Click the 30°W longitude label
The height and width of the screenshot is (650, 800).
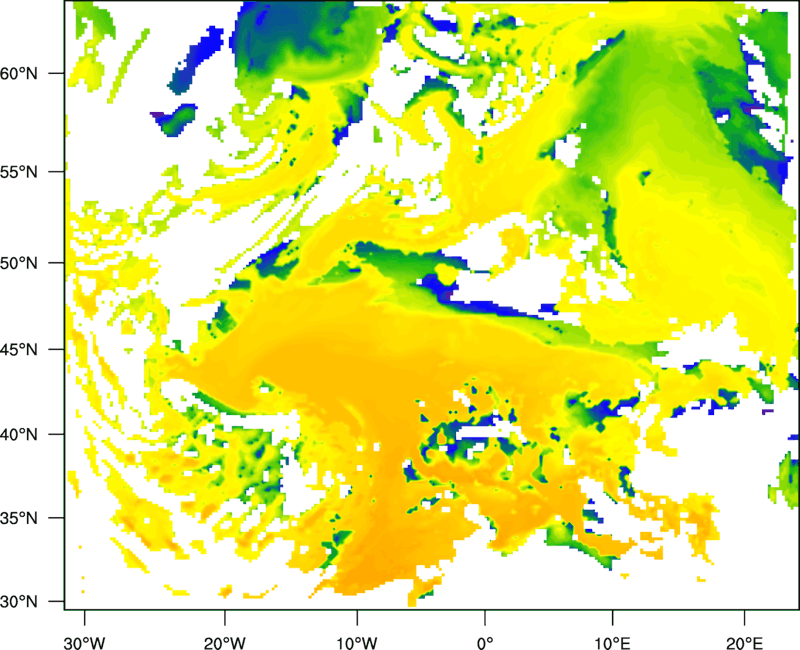[x=85, y=643]
